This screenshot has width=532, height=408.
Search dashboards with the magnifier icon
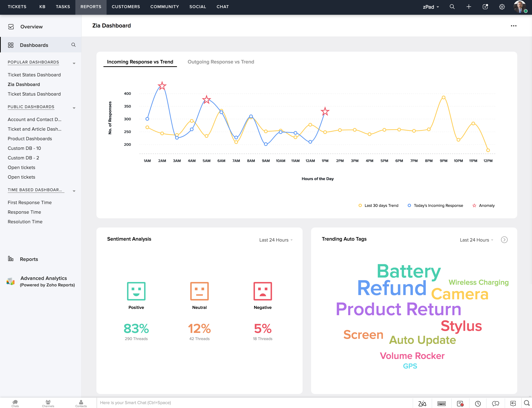pos(74,45)
